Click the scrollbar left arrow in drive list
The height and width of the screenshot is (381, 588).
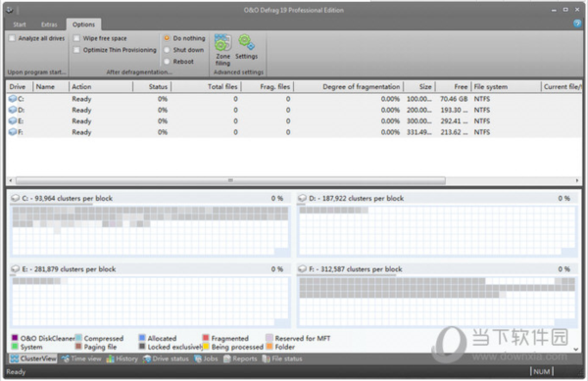[x=11, y=180]
